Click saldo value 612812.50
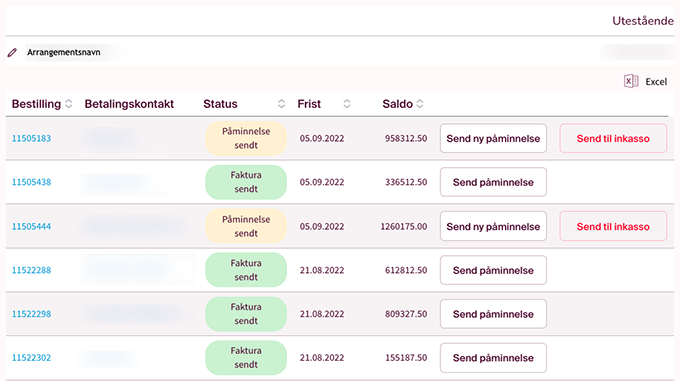 (x=406, y=270)
